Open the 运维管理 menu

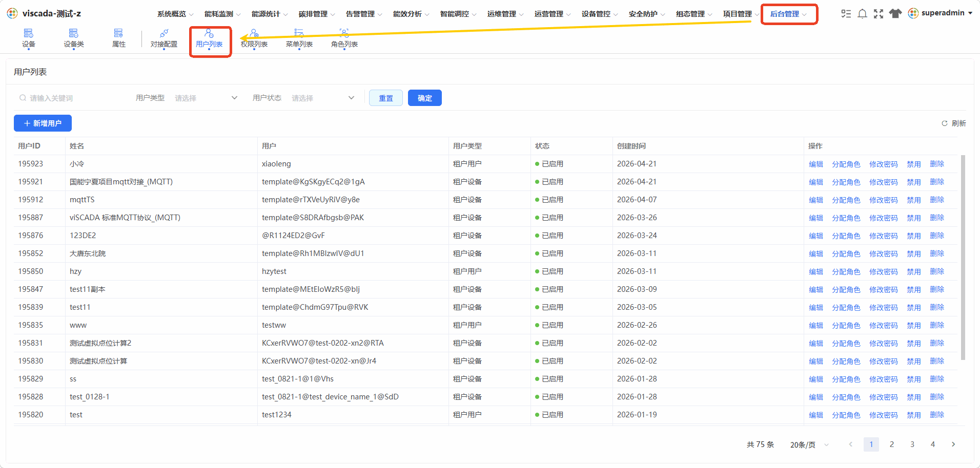505,14
